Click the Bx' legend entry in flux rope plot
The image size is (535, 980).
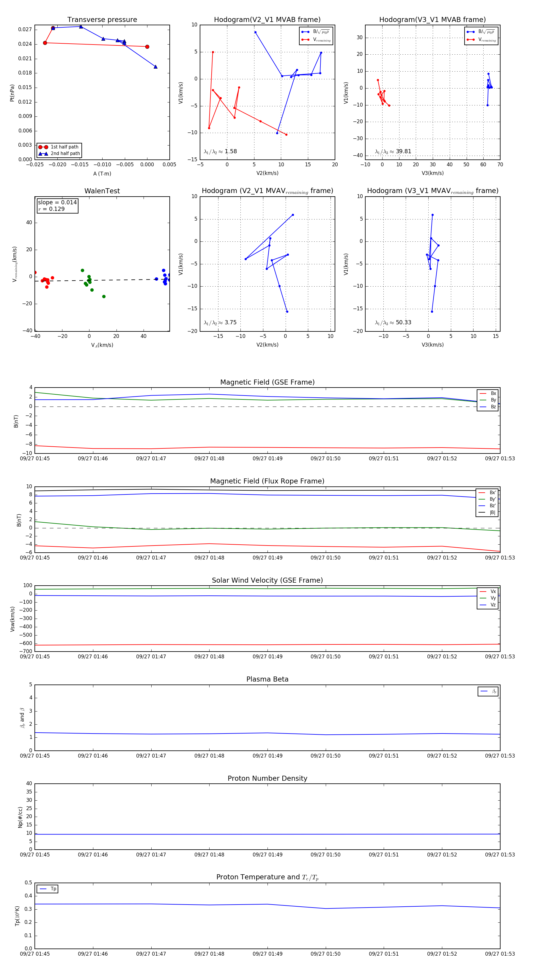pos(487,493)
